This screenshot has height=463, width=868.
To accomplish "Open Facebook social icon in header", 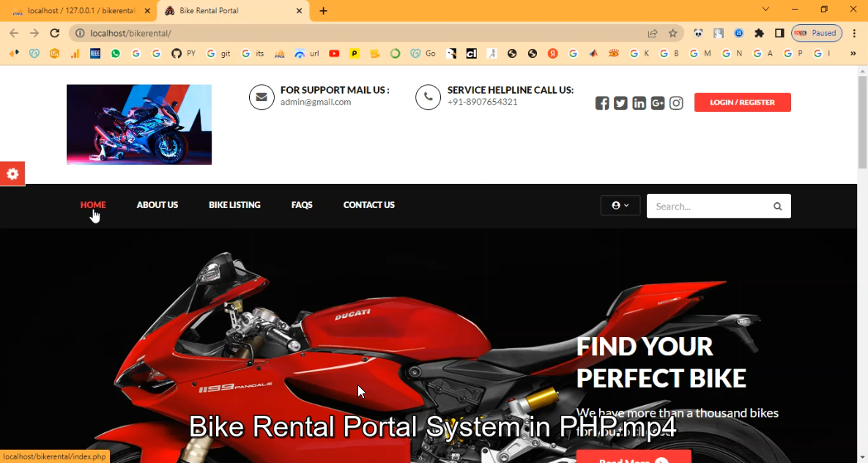I will pos(601,103).
